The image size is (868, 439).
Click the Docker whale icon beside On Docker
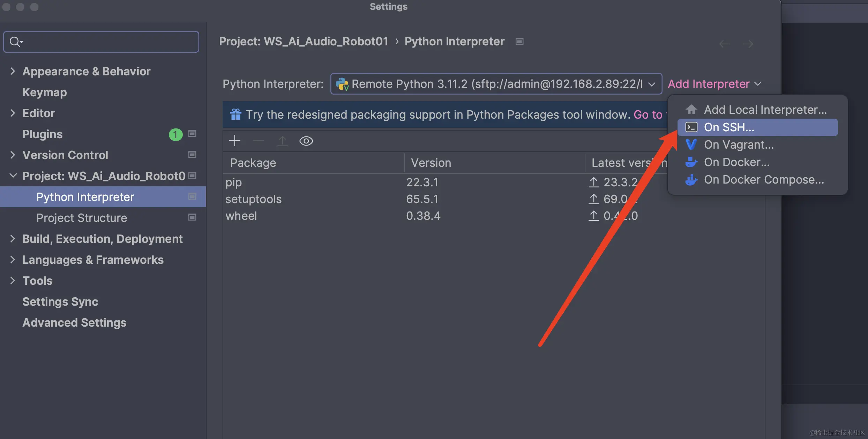pyautogui.click(x=691, y=162)
